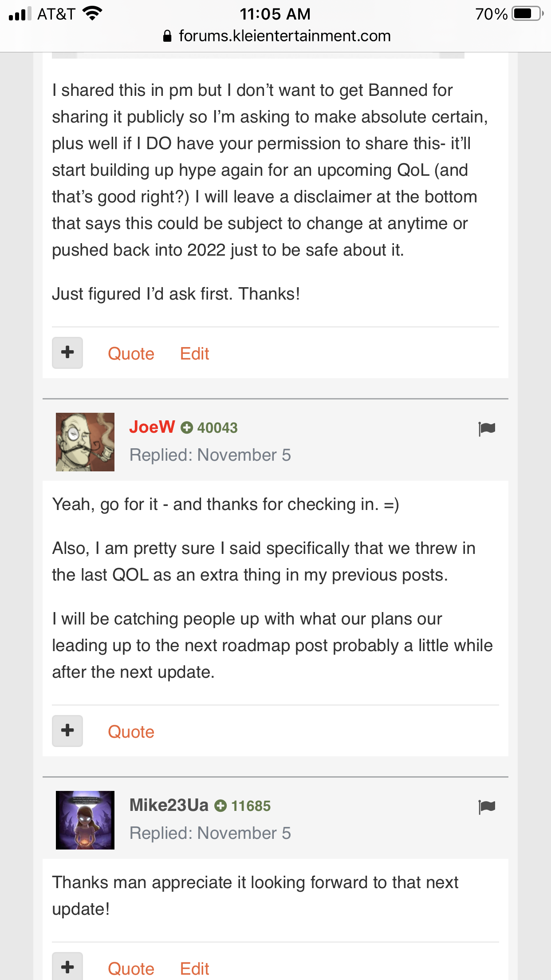Open Mike23Ua's profile via username
The image size is (551, 980).
pos(169,805)
